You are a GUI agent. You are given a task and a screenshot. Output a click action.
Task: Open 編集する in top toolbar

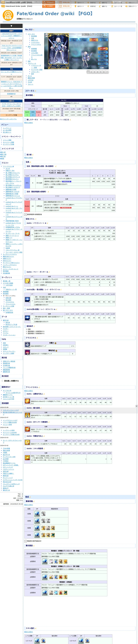103,6
